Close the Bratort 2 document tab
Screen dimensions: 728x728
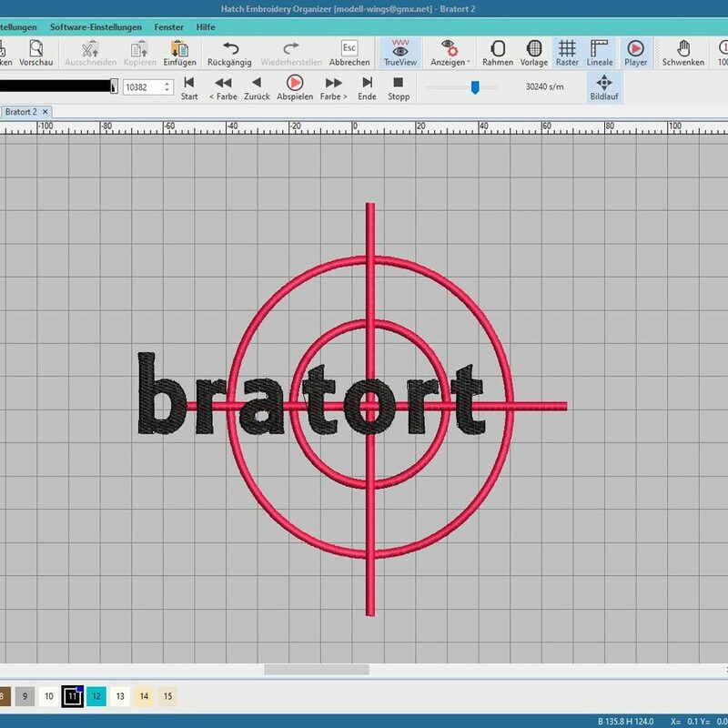point(45,111)
